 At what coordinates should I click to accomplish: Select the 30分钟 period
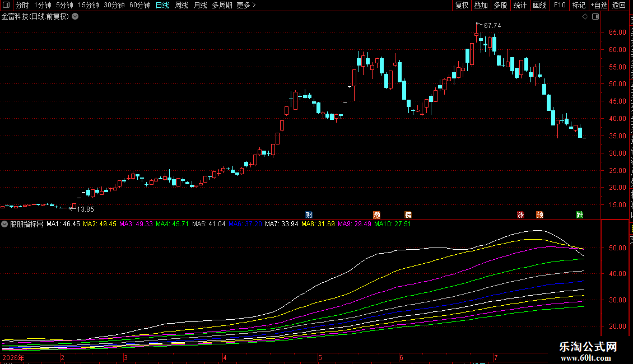tap(114, 5)
